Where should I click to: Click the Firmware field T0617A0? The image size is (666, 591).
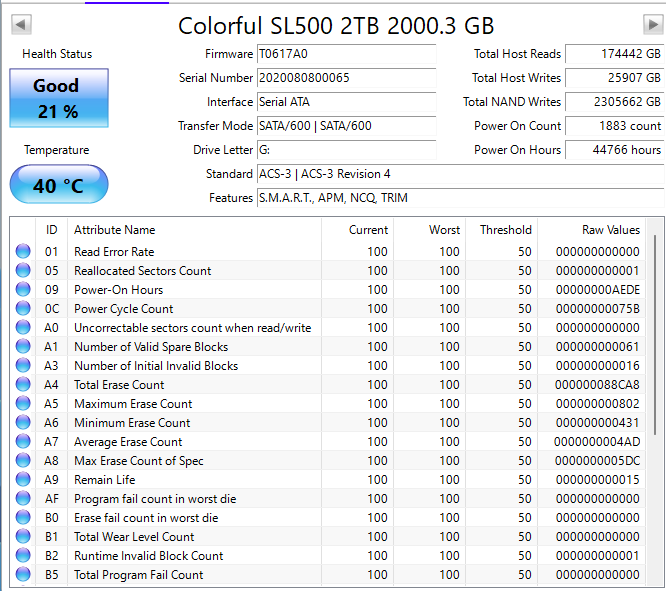click(x=347, y=54)
